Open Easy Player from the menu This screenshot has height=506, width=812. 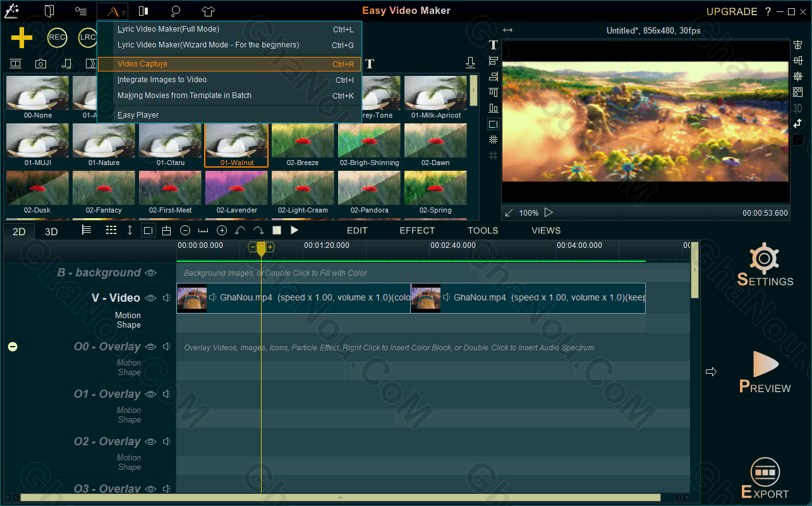[229, 115]
